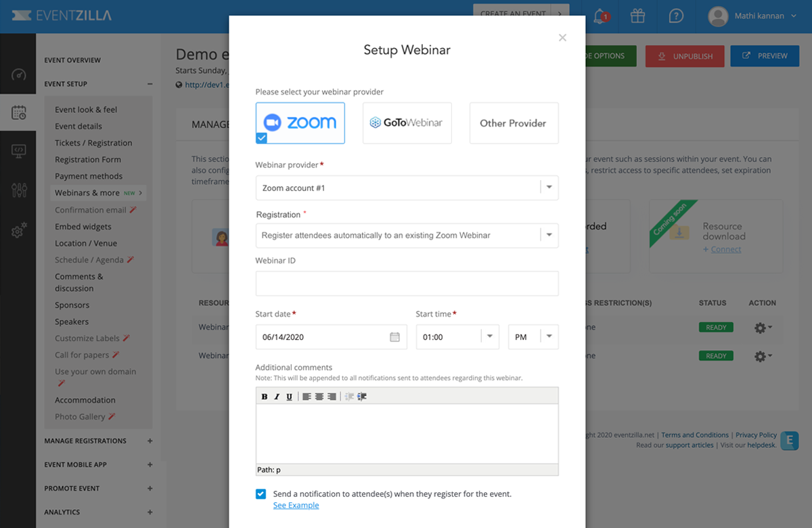Open Accommodation page
Viewport: 812px width, 528px height.
point(85,400)
